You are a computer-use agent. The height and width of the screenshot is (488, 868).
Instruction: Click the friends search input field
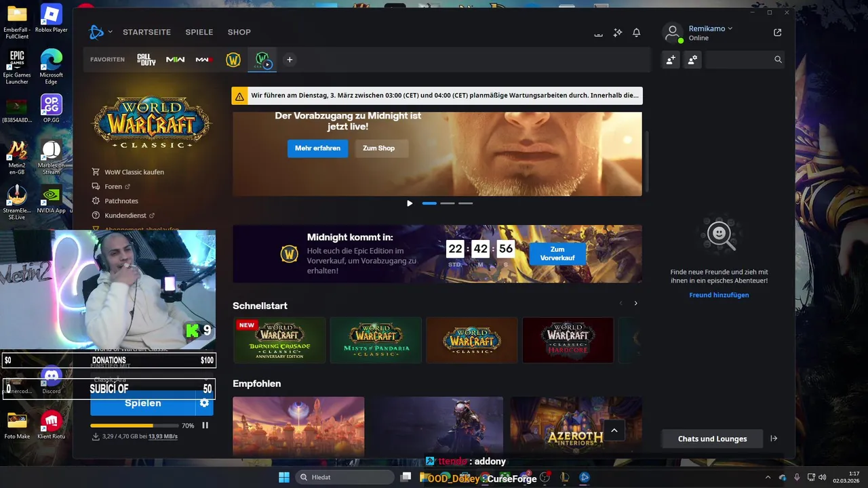pos(739,60)
